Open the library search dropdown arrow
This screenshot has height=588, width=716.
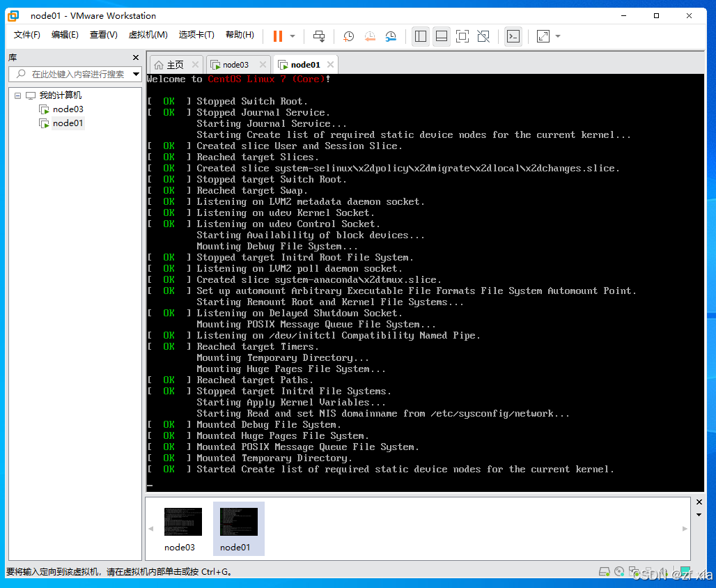point(136,74)
